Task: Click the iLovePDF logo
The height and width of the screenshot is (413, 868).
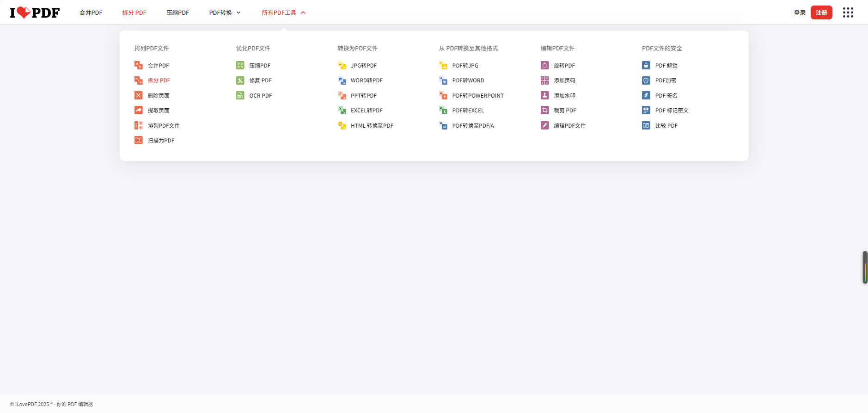Action: pos(35,12)
